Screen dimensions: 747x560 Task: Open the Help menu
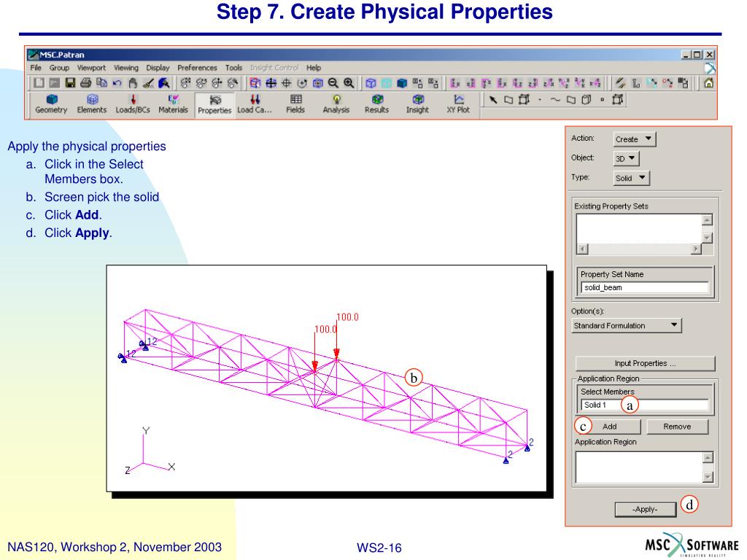pos(314,68)
